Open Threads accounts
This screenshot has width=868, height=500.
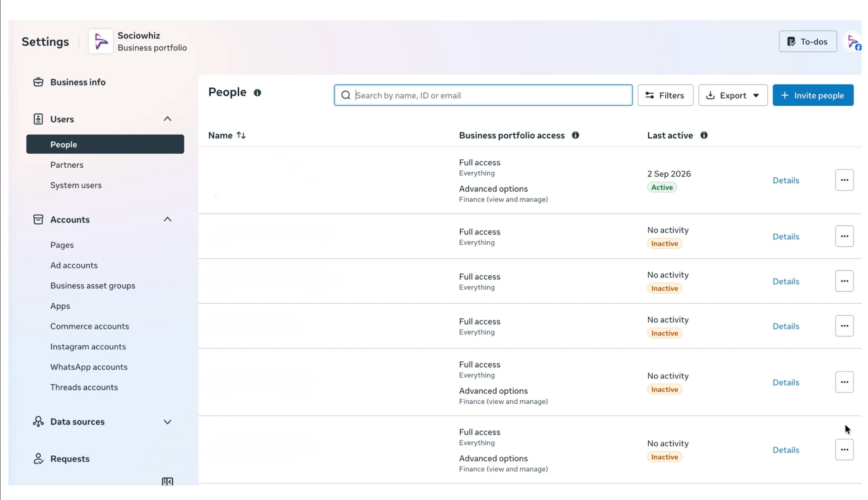click(84, 387)
